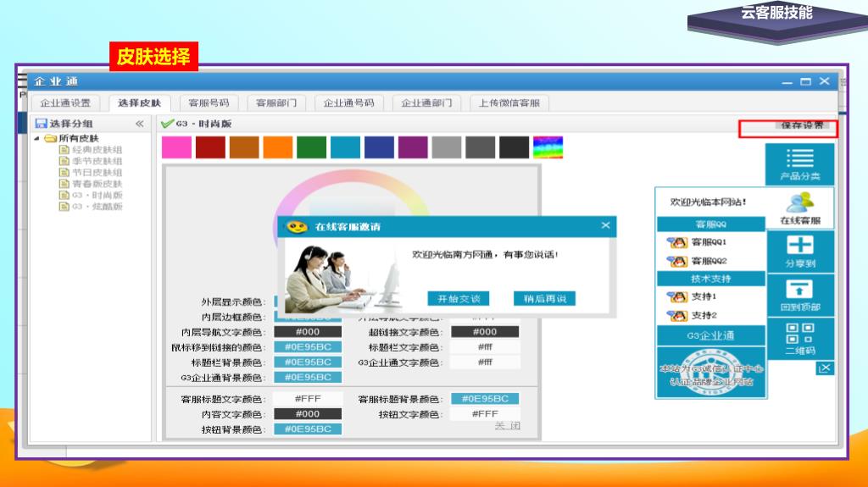The height and width of the screenshot is (487, 868).
Task: Collapse the 所有皮肤 tree node
Action: (36, 138)
